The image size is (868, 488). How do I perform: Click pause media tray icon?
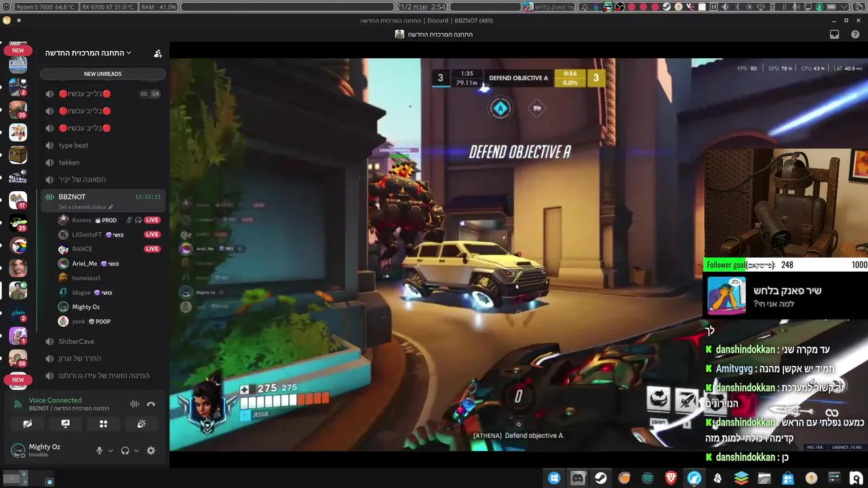coord(714,7)
